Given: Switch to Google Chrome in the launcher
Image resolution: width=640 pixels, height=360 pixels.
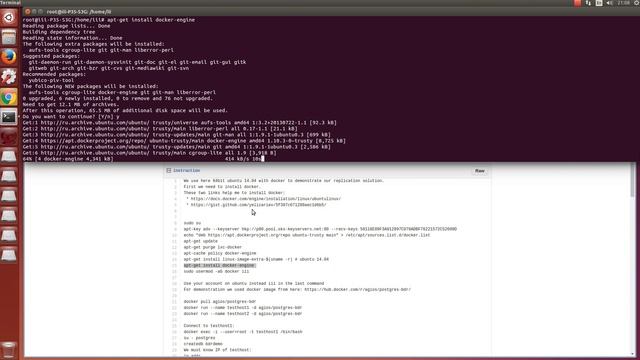Looking at the screenshot, I should pos(9,97).
